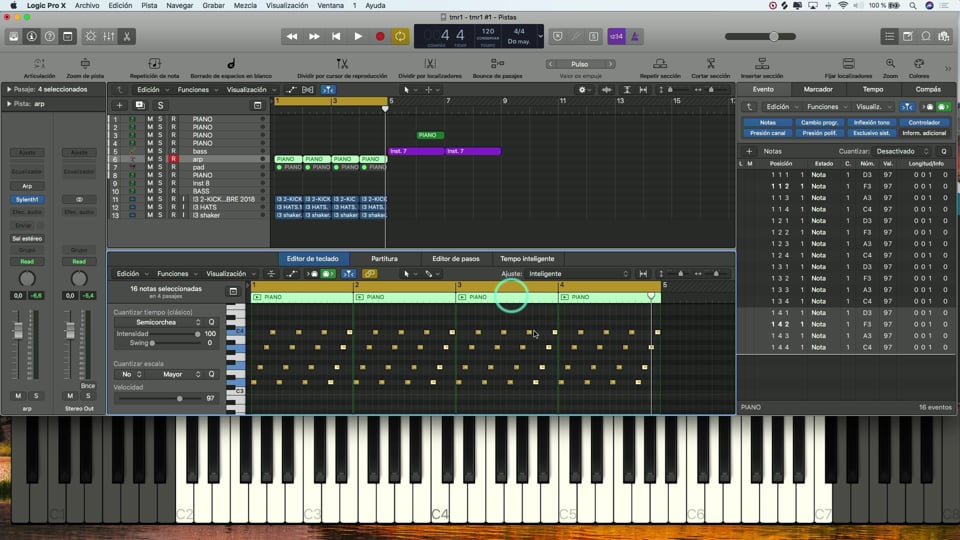Click Dividir por localizadores icon
Screen dimensions: 960x540
pos(430,64)
